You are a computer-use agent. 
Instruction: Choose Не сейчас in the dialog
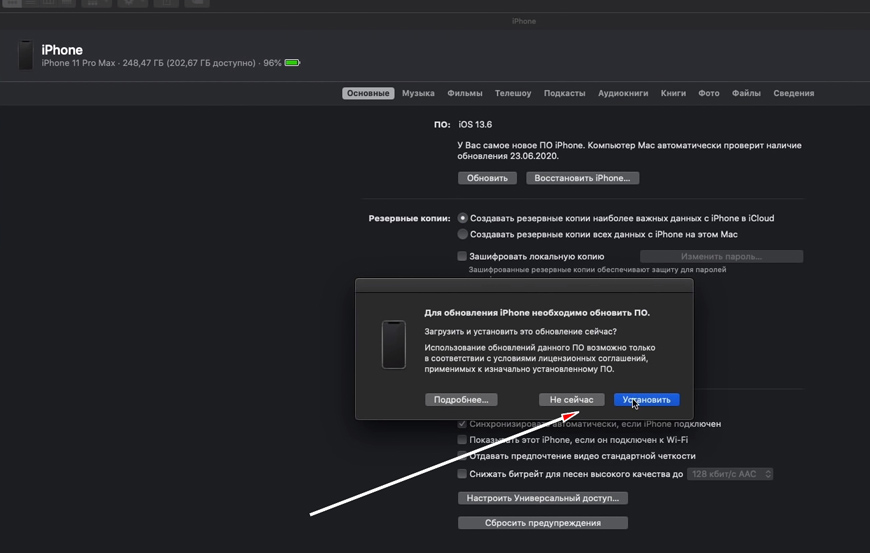point(571,399)
